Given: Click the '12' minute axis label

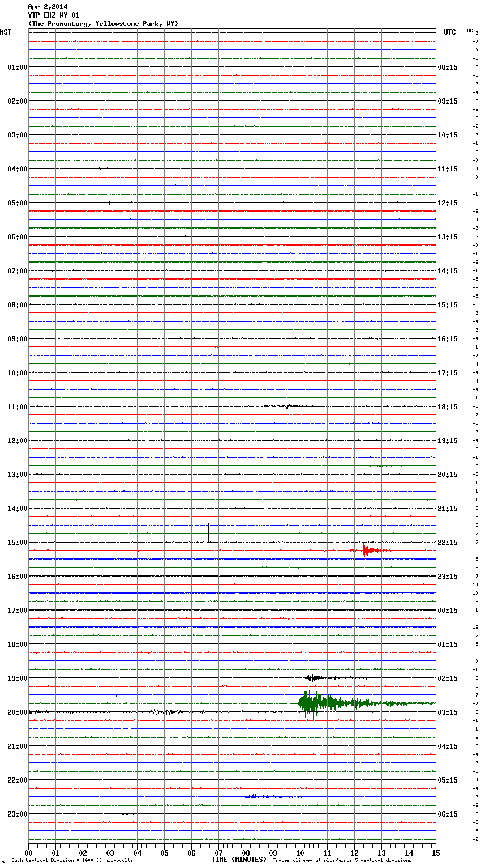Looking at the screenshot, I should 354,853.
